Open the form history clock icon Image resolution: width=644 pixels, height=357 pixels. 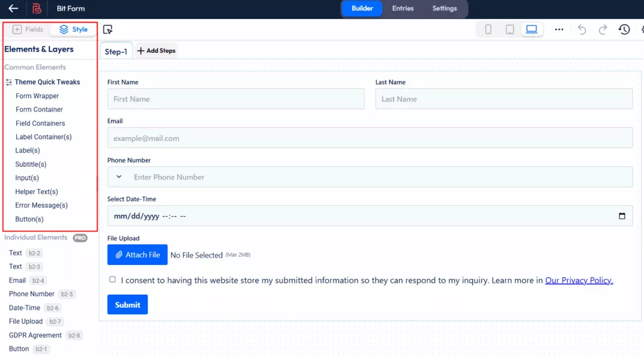624,30
